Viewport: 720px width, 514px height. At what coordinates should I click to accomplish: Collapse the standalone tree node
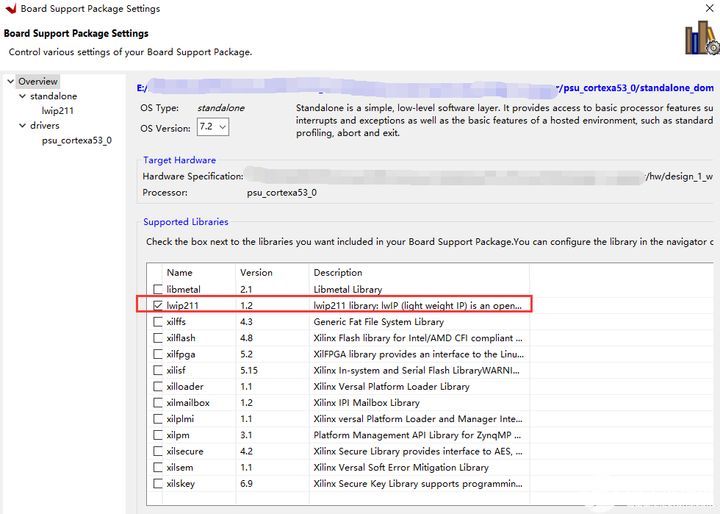click(x=21, y=96)
